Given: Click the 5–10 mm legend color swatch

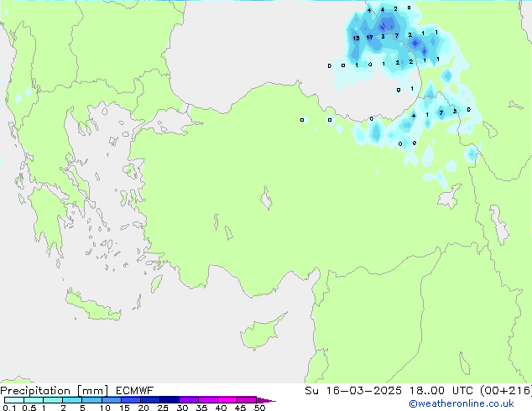Looking at the screenshot, I should click(x=91, y=400).
